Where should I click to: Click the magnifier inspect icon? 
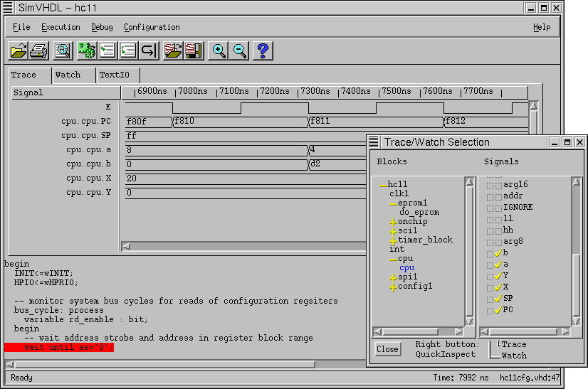tap(63, 50)
